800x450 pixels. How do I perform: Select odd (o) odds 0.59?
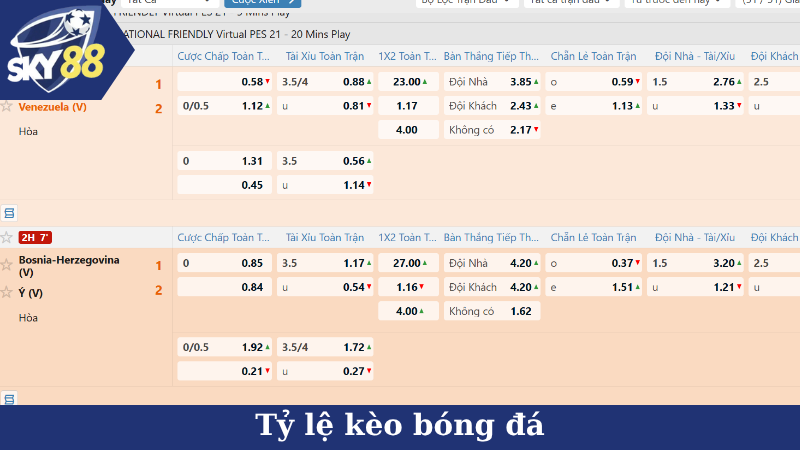click(x=593, y=82)
